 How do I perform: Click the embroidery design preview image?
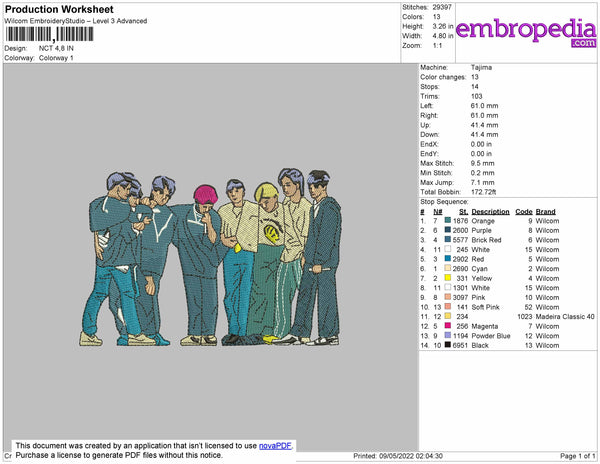pyautogui.click(x=210, y=257)
